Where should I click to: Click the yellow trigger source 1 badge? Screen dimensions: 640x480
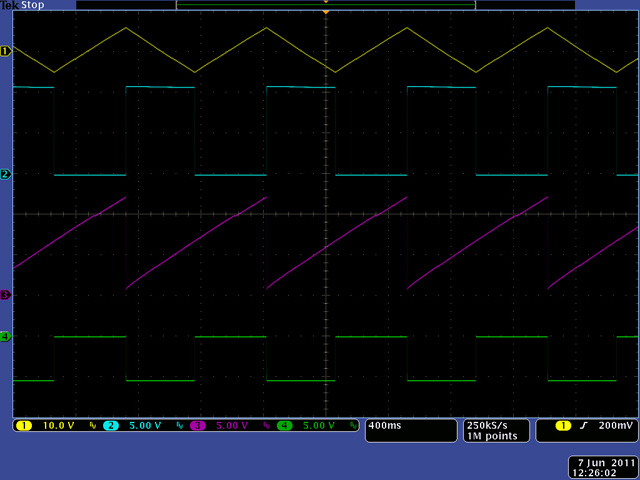coord(563,426)
